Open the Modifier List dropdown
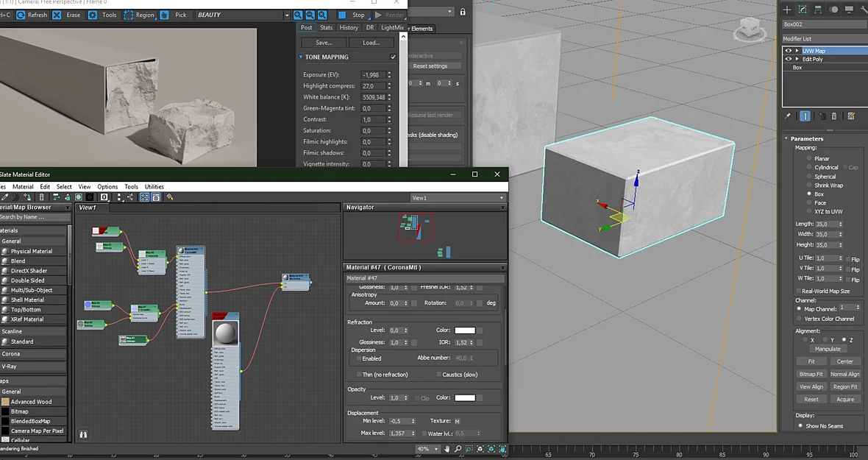Image resolution: width=868 pixels, height=460 pixels. 825,39
